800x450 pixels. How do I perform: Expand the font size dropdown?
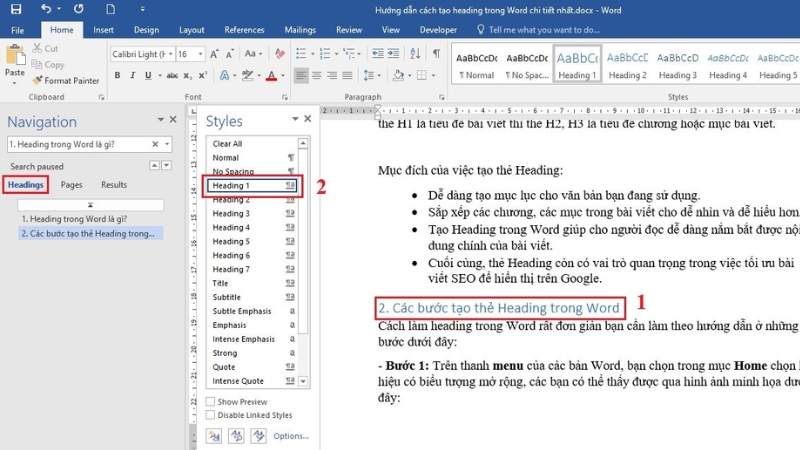(x=199, y=54)
